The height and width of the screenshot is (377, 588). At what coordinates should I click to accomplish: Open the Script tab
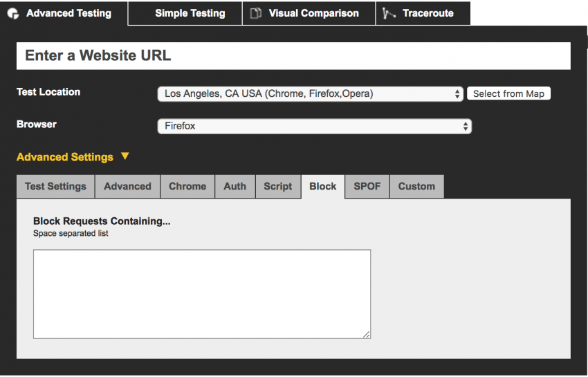pyautogui.click(x=277, y=186)
